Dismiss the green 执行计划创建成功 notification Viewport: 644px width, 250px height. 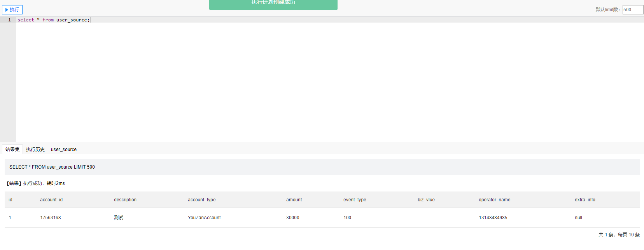pyautogui.click(x=273, y=4)
